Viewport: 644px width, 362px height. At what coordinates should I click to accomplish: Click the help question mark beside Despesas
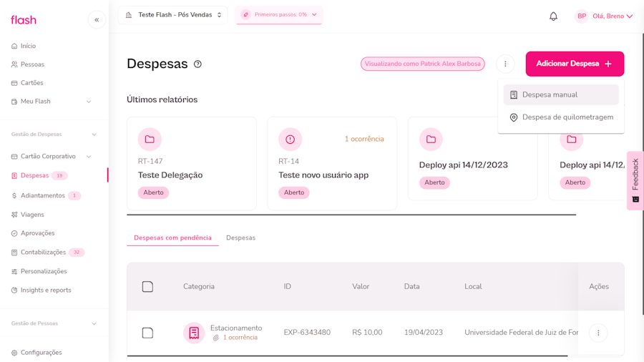(x=197, y=64)
